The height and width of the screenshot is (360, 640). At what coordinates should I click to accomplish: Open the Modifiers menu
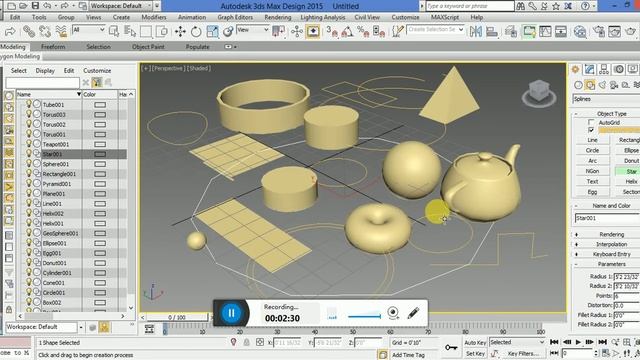click(x=153, y=17)
